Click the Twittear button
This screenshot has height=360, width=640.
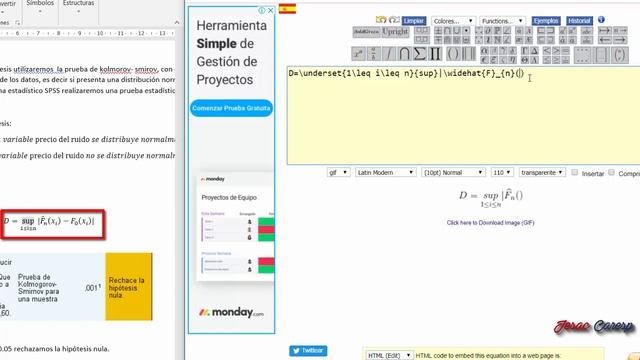308,351
